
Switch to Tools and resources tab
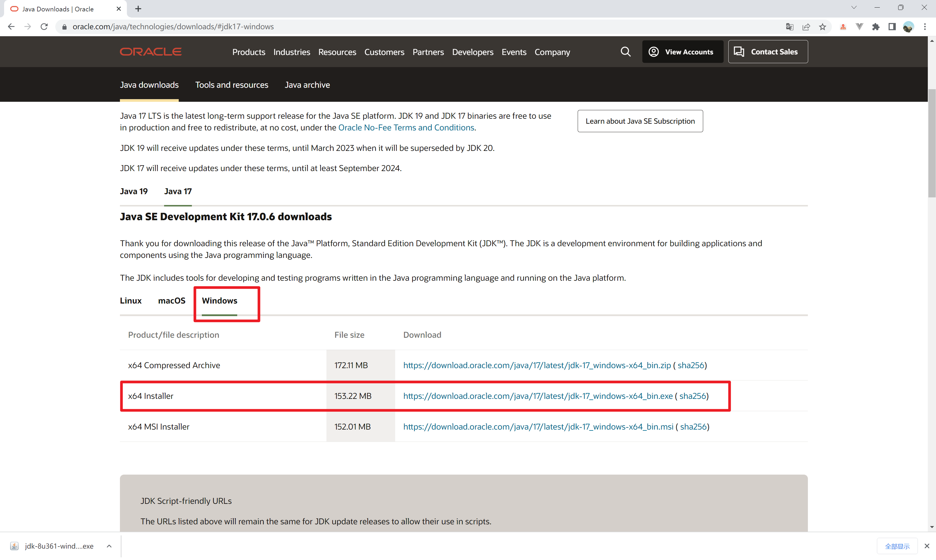pos(232,85)
